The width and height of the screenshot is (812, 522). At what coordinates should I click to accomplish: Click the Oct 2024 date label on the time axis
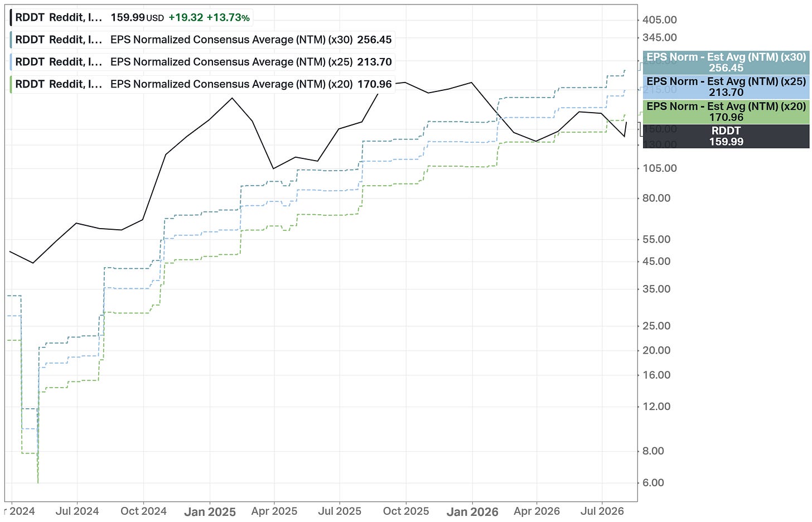[143, 511]
